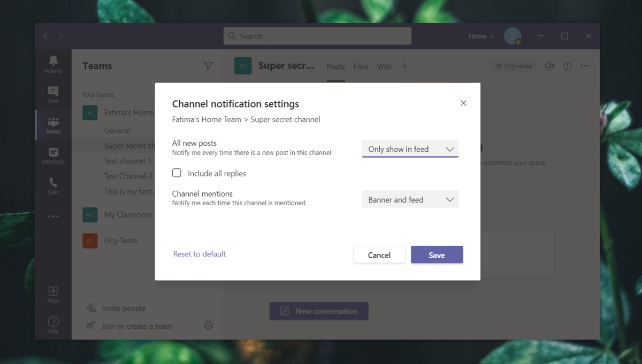Click the 'Your teams' heading
This screenshot has width=642, height=364.
click(98, 95)
